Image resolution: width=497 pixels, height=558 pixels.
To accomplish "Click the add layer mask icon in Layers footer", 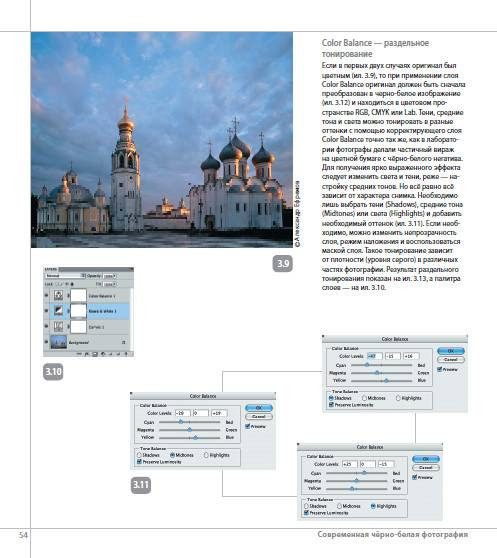I will pos(95,354).
